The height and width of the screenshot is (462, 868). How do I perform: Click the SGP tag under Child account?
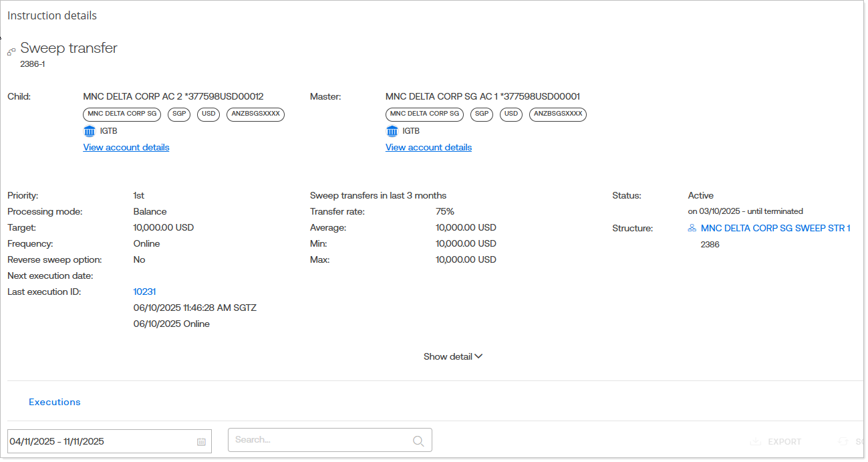[179, 114]
